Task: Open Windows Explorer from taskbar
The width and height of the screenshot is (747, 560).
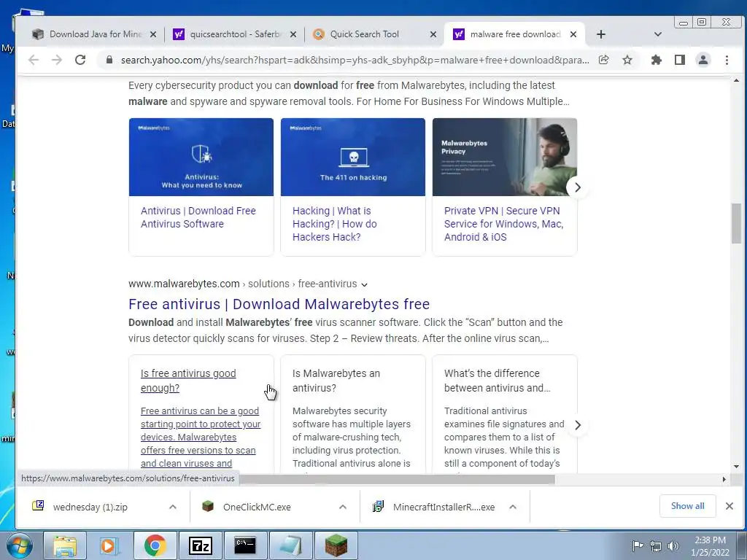Action: pos(65,545)
